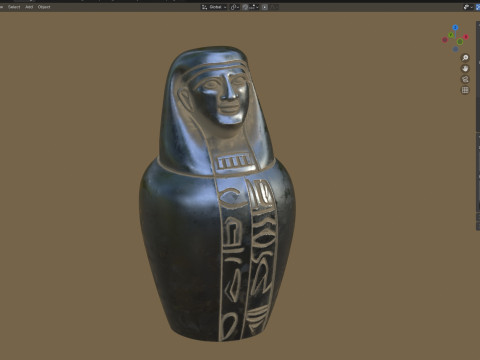Open the snapping options dropdown

254,7
